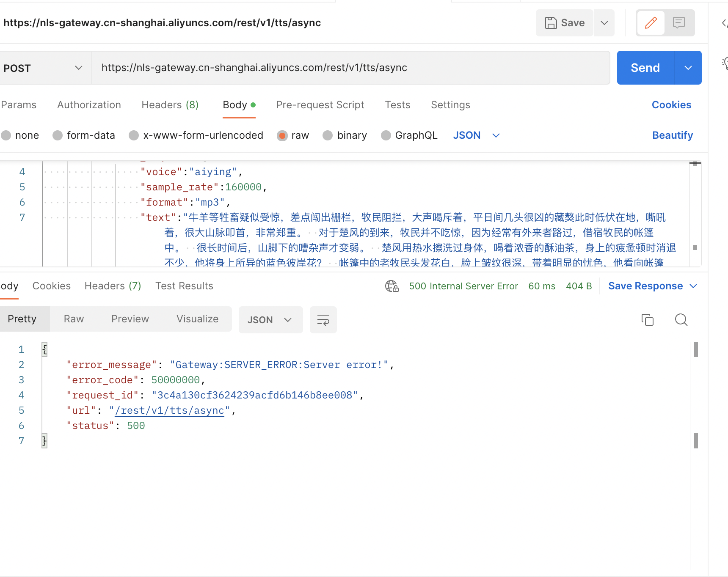Image resolution: width=728 pixels, height=577 pixels.
Task: Click the network globe lock icon
Action: click(x=392, y=286)
